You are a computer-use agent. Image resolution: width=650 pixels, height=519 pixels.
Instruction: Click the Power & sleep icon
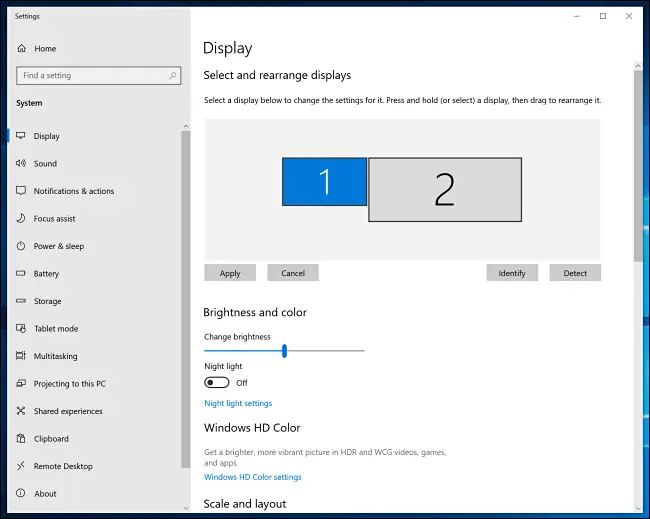click(21, 246)
